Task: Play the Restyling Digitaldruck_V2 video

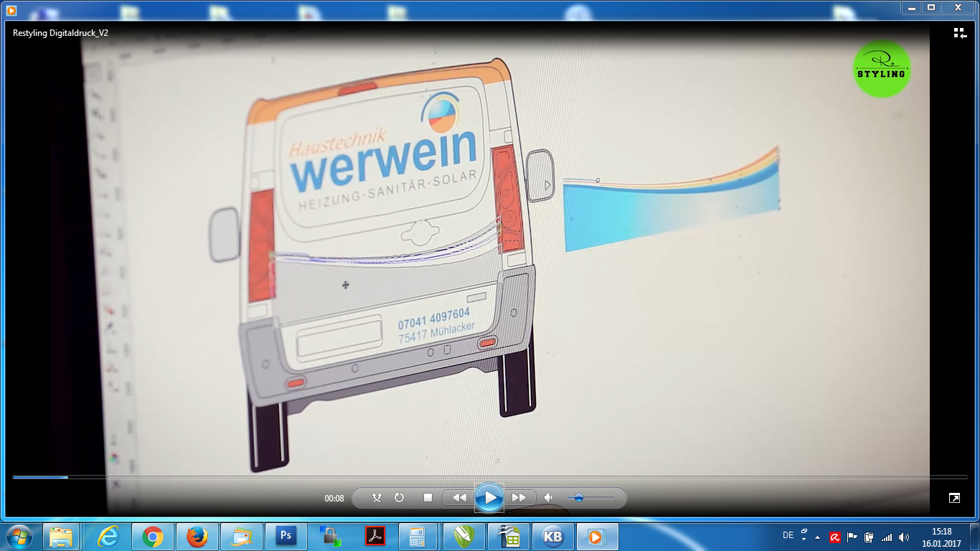Action: 489,498
